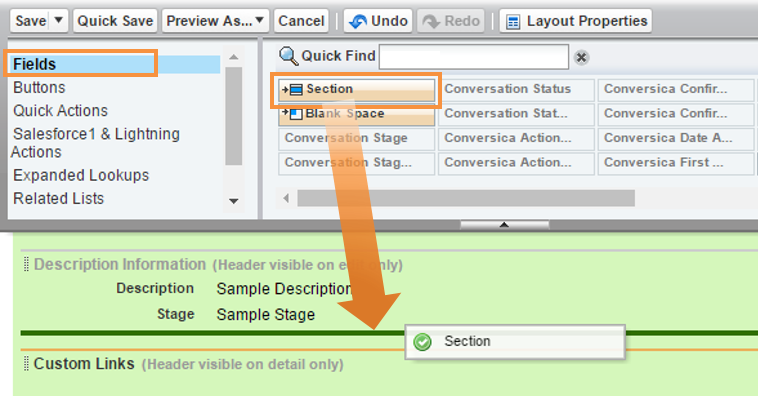This screenshot has width=758, height=396.
Task: Collapse the palette with the up-arrow handle
Action: tap(504, 225)
